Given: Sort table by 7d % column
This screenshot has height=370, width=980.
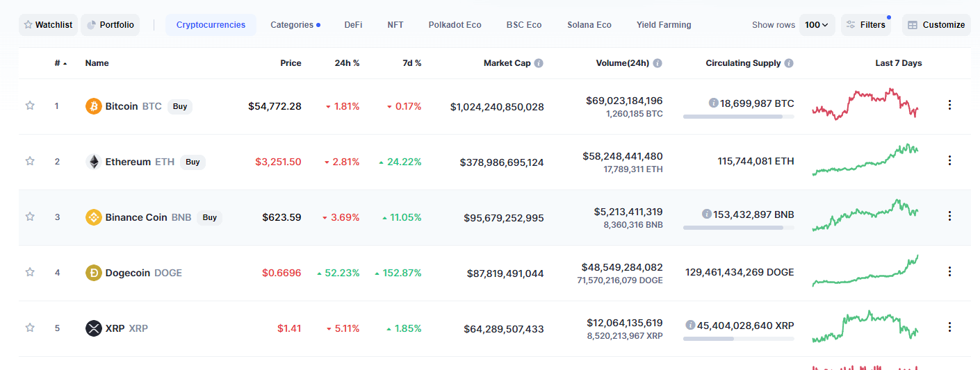Looking at the screenshot, I should (411, 63).
